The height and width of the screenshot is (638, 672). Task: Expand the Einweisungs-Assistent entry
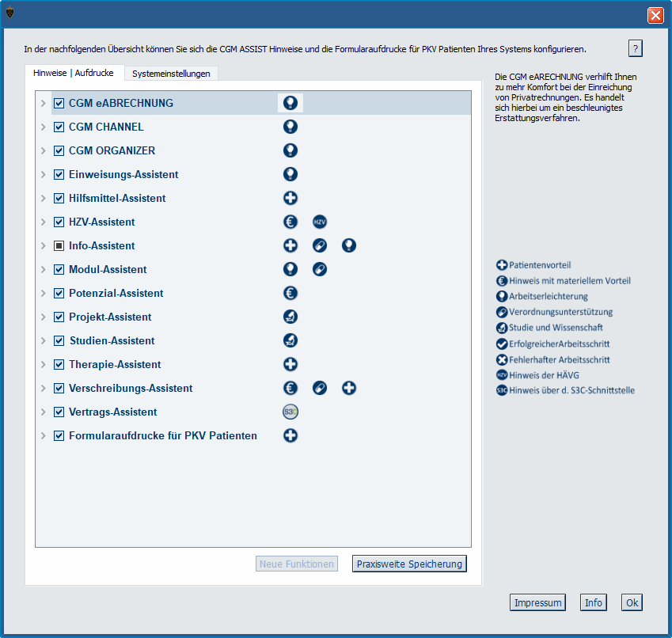pyautogui.click(x=44, y=174)
